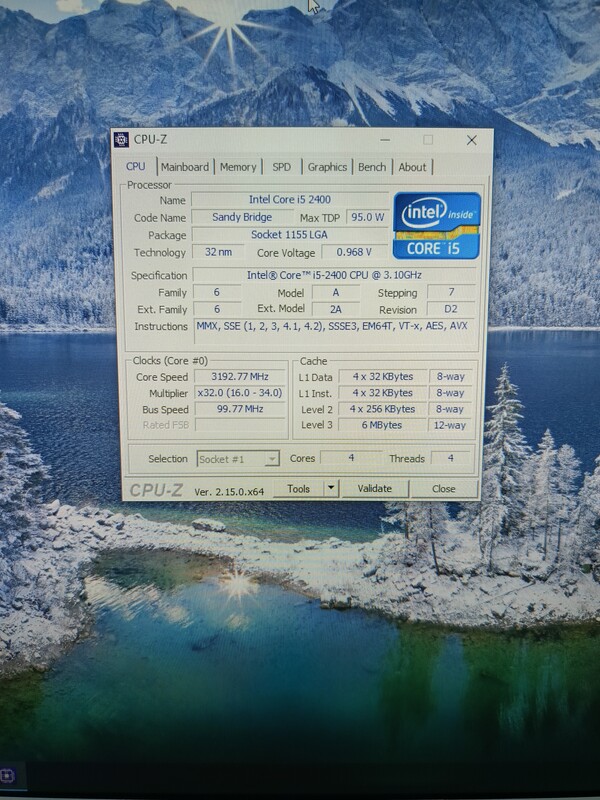Viewport: 600px width, 800px height.
Task: Click the Bus Speed value '99.77 MHz'
Action: point(240,409)
